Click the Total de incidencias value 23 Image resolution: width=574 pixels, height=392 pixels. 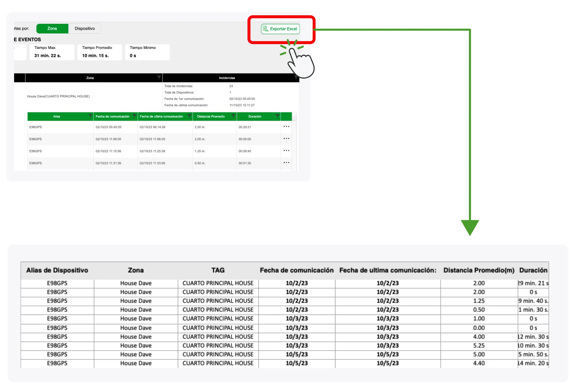click(x=231, y=86)
